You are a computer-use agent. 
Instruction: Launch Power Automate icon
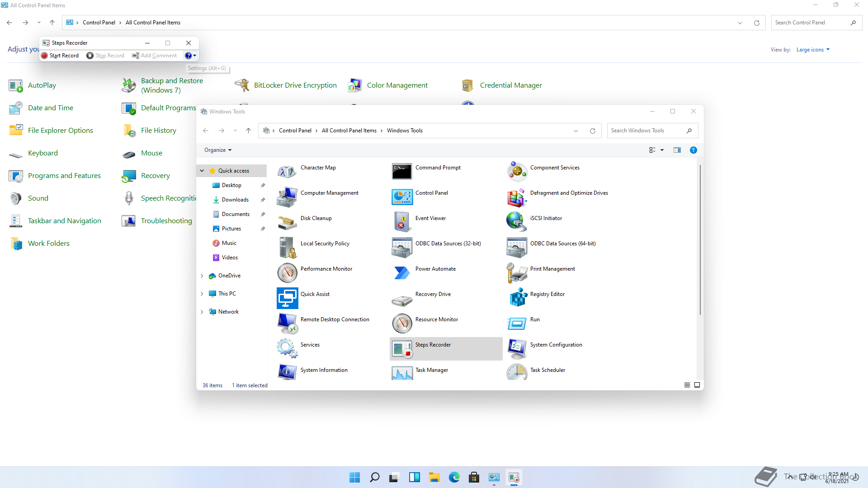tap(402, 273)
